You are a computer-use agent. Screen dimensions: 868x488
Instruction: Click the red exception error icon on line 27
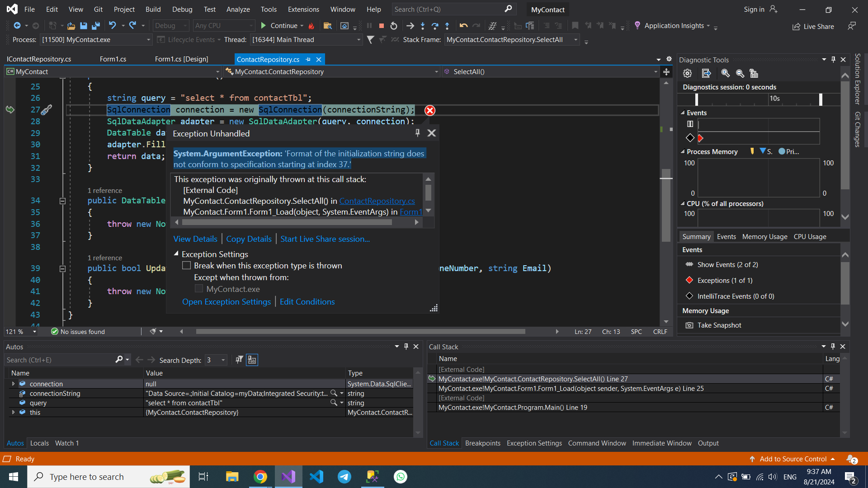[x=429, y=110]
